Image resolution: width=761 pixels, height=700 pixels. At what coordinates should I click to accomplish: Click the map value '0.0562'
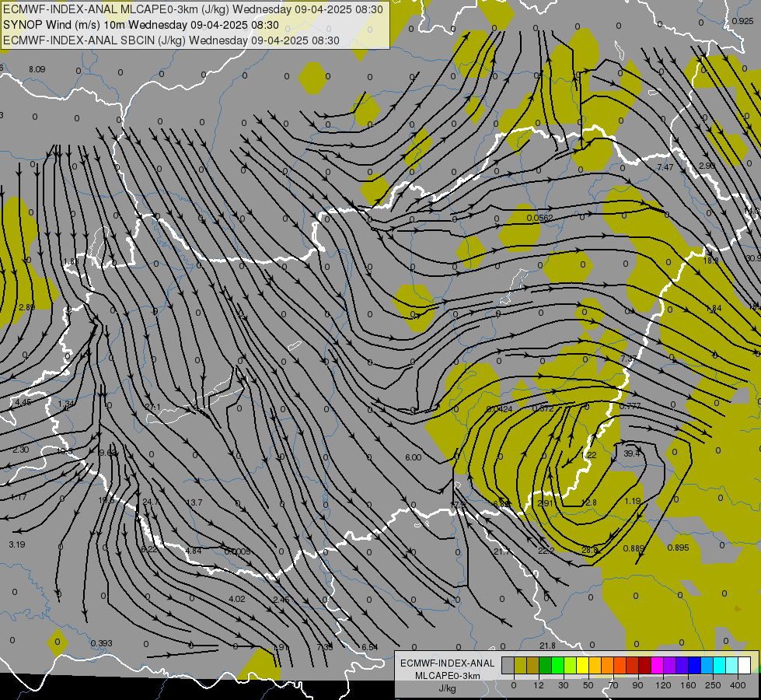pyautogui.click(x=539, y=218)
